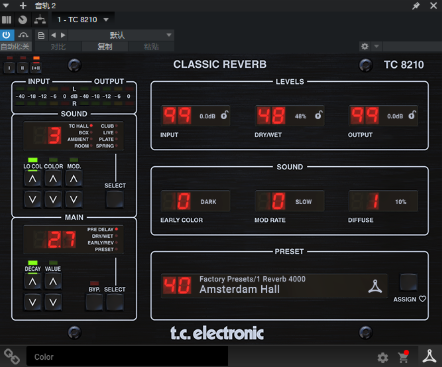Select engine II button
Screen dimensions: 442x367
pos(23,68)
